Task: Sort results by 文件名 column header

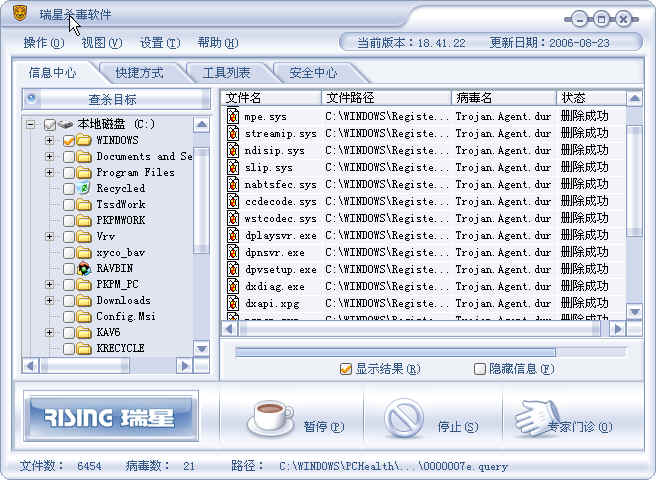Action: coord(271,98)
